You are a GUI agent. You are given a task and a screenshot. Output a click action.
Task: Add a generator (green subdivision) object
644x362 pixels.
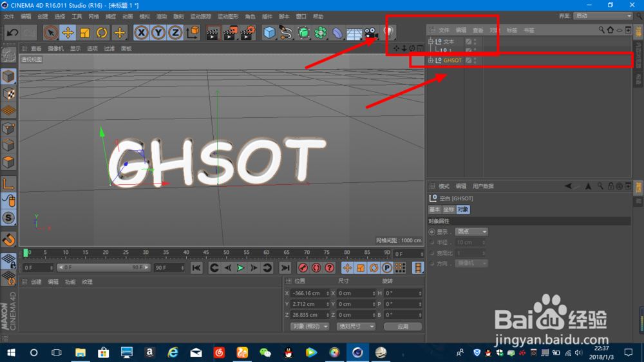click(x=303, y=32)
